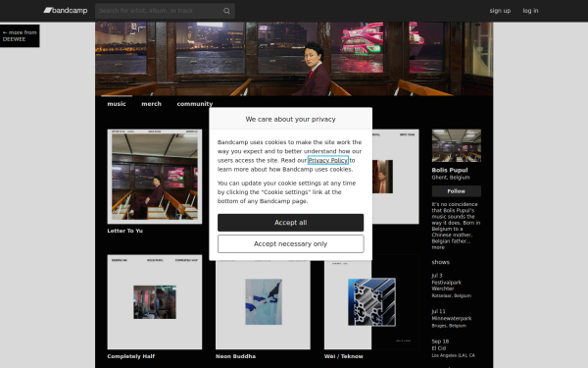Focus the artist, album, or track search field
Screen dimensions: 588x368
(165, 11)
